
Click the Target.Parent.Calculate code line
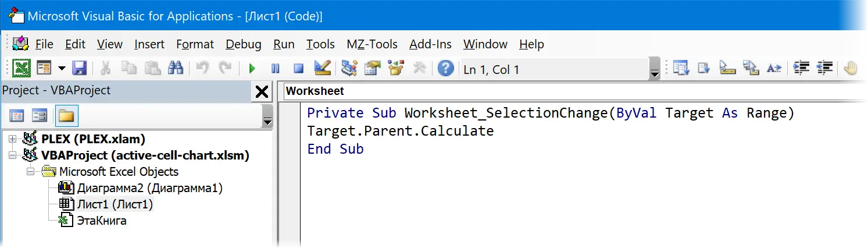pos(400,131)
